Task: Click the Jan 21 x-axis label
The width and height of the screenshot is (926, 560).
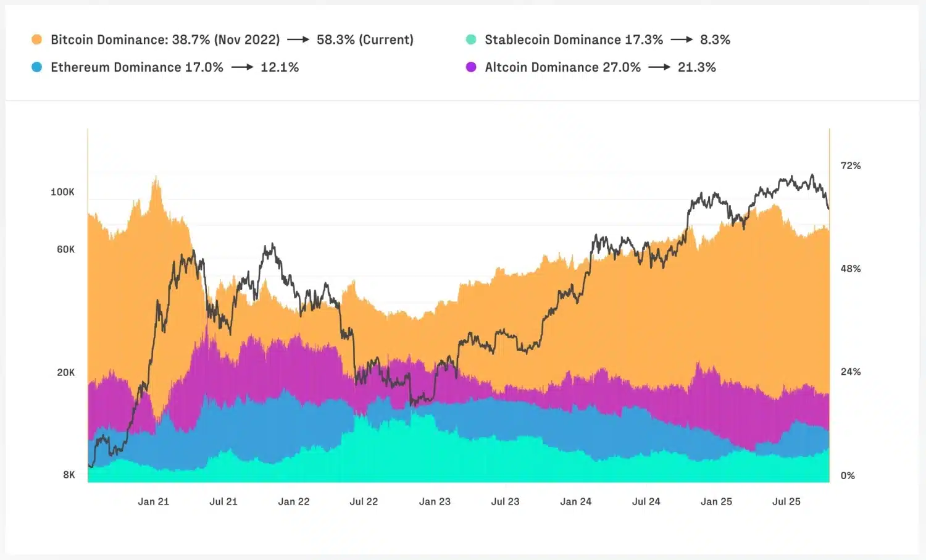Action: (x=153, y=501)
